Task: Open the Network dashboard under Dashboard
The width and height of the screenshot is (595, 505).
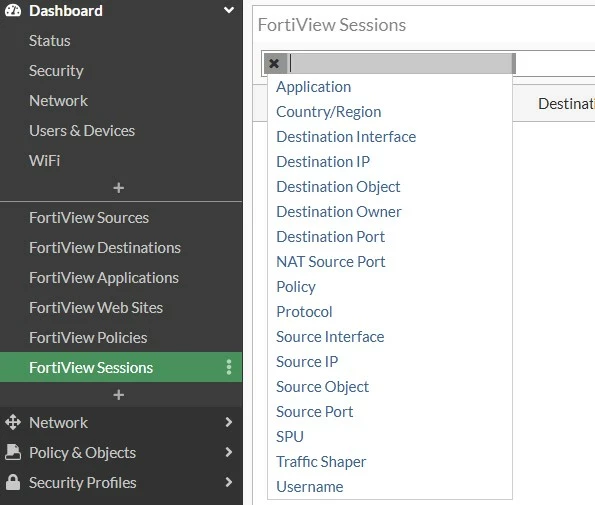Action: click(58, 101)
